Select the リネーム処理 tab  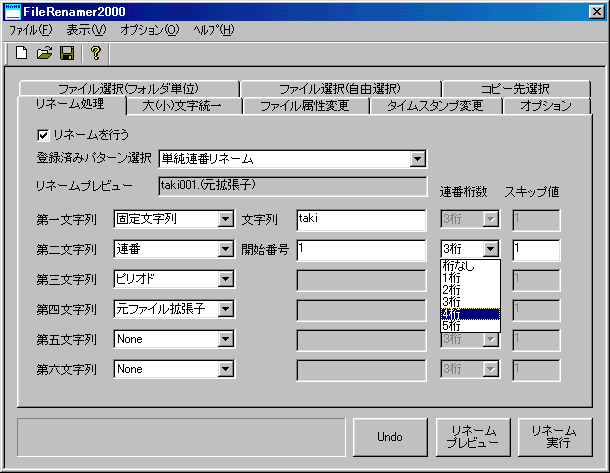71,104
